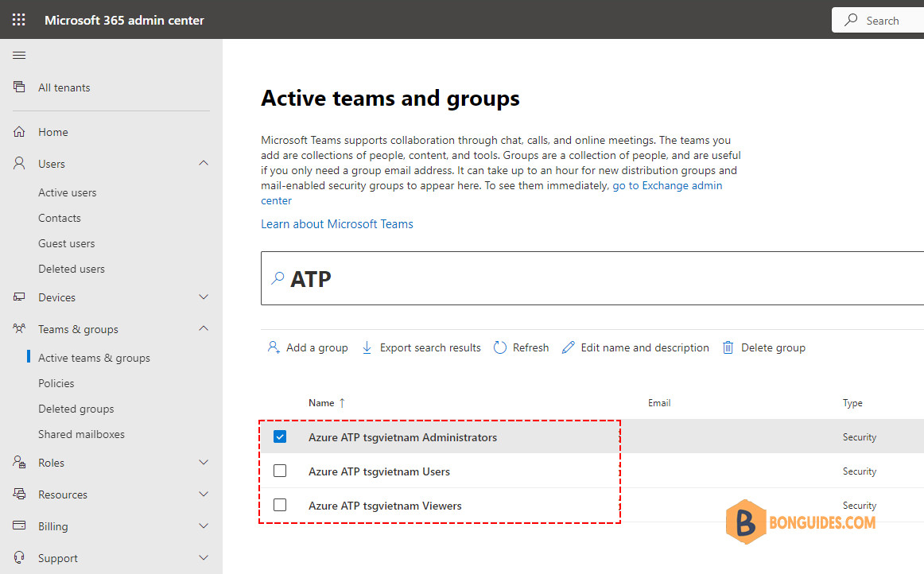The width and height of the screenshot is (924, 574).
Task: Open Learn about Microsoft Teams link
Action: coord(337,224)
